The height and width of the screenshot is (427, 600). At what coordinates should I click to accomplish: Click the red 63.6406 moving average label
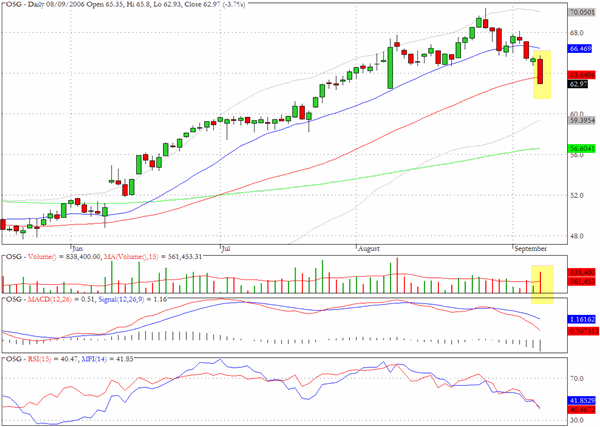(582, 75)
